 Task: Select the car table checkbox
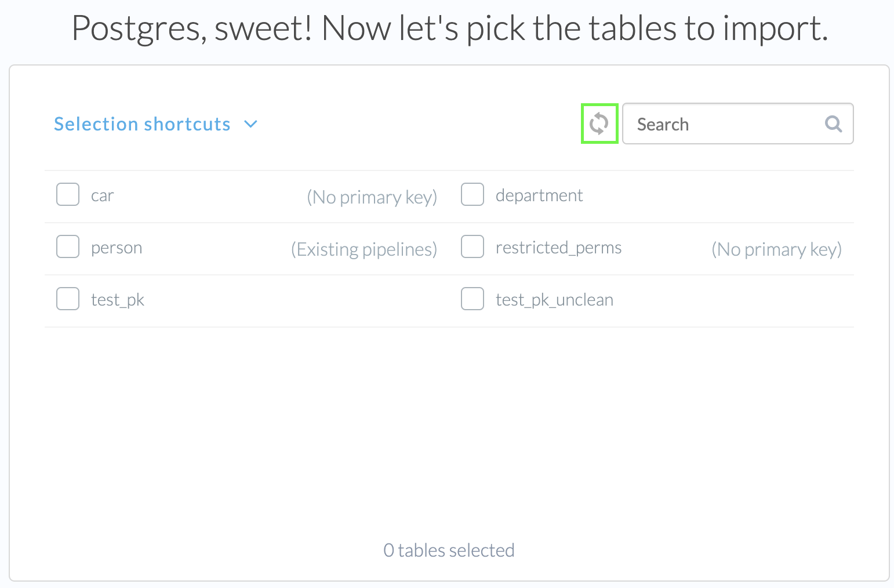coord(67,194)
